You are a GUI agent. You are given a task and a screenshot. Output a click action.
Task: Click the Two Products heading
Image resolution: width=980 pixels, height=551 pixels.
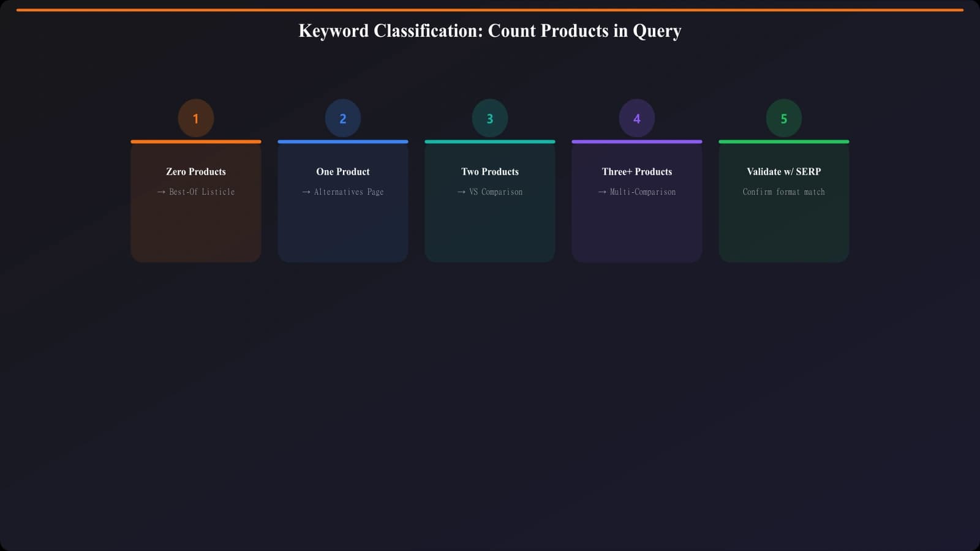pyautogui.click(x=489, y=171)
